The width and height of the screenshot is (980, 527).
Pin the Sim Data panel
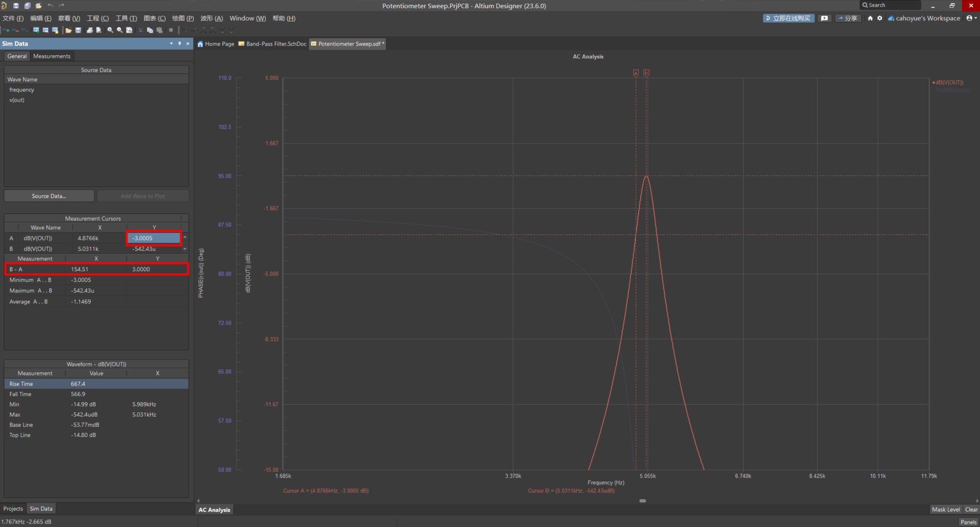(180, 43)
